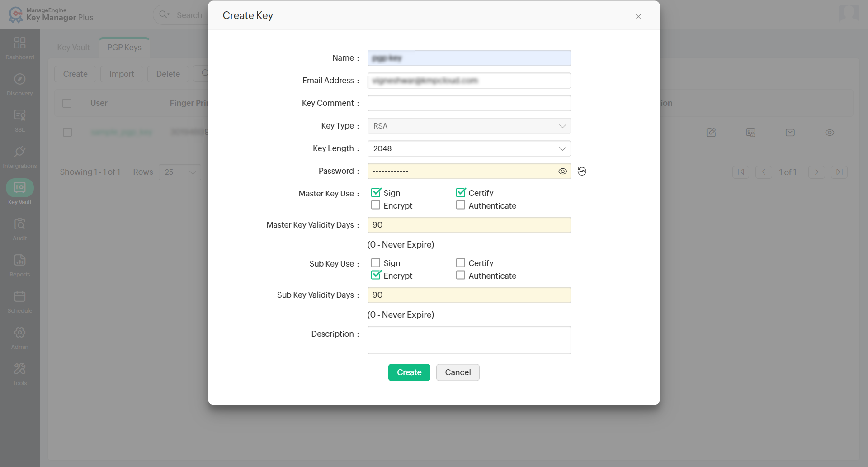This screenshot has height=467, width=868.
Task: Switch to the Key Vault tab
Action: (x=73, y=48)
